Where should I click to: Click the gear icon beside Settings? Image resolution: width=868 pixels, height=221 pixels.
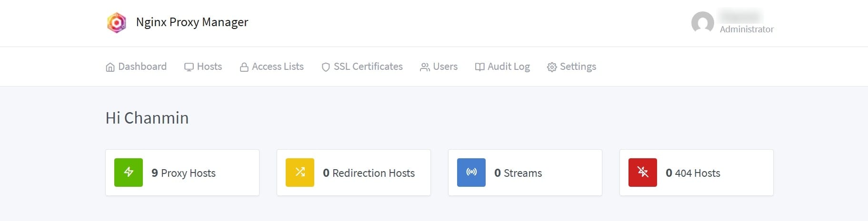pyautogui.click(x=552, y=67)
